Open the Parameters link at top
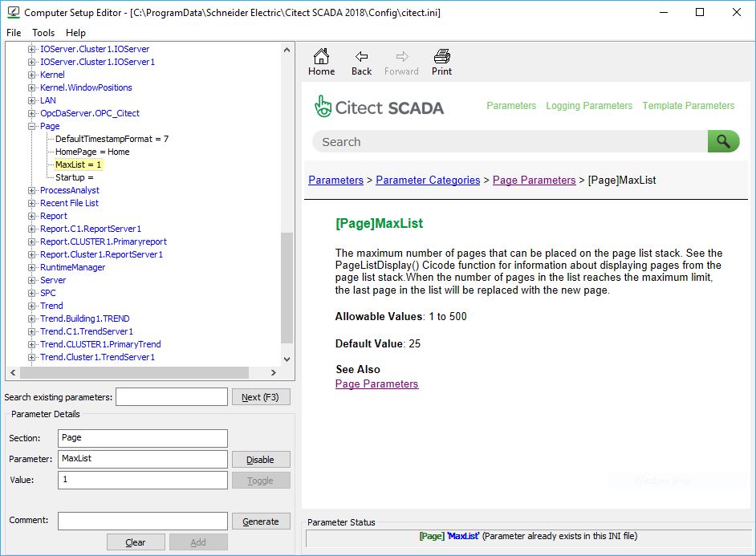This screenshot has height=556, width=756. 511,106
